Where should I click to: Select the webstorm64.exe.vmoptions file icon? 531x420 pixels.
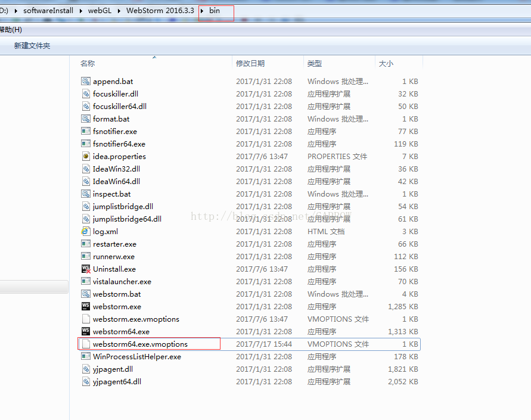[86, 344]
